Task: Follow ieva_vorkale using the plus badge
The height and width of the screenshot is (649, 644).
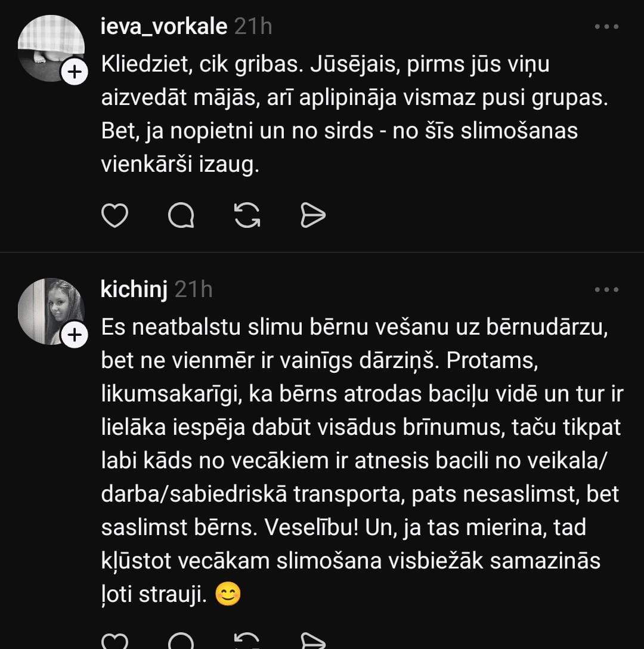Action: pyautogui.click(x=75, y=73)
